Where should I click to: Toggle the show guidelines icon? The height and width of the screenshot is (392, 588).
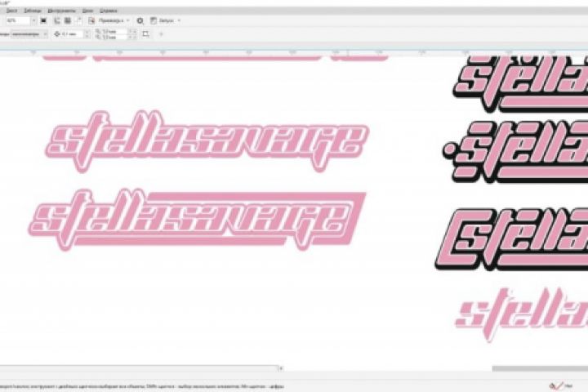tap(78, 20)
